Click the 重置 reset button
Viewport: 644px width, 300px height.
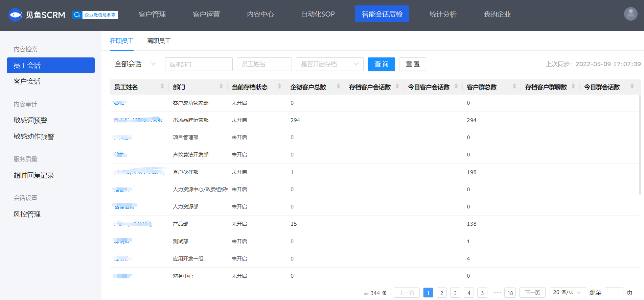(x=413, y=64)
